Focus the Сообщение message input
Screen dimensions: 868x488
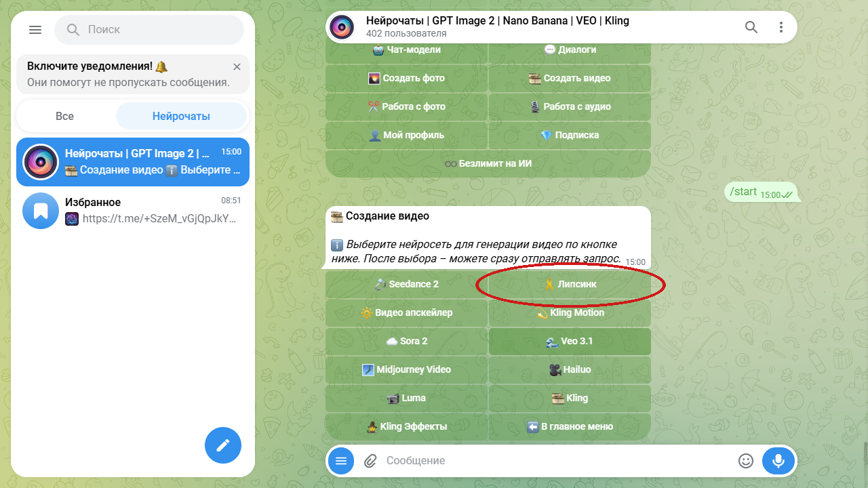click(556, 461)
